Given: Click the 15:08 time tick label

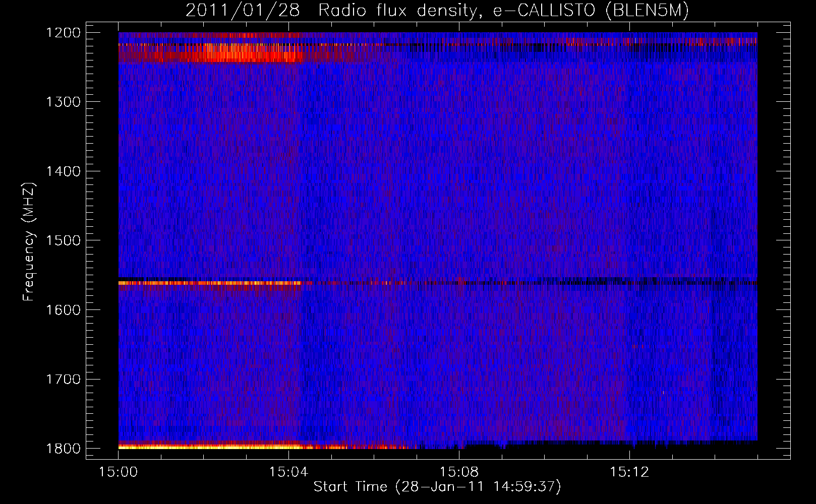Looking at the screenshot, I should [459, 472].
